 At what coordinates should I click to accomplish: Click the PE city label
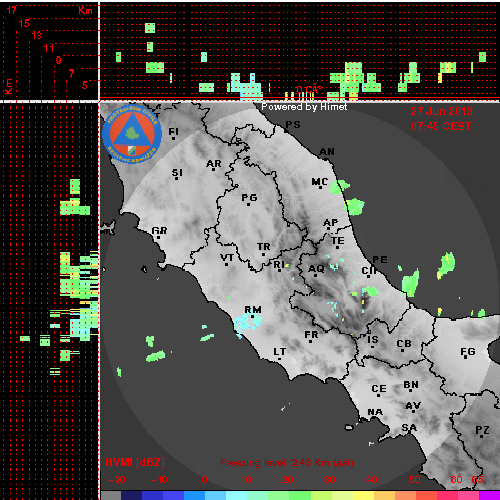point(380,259)
